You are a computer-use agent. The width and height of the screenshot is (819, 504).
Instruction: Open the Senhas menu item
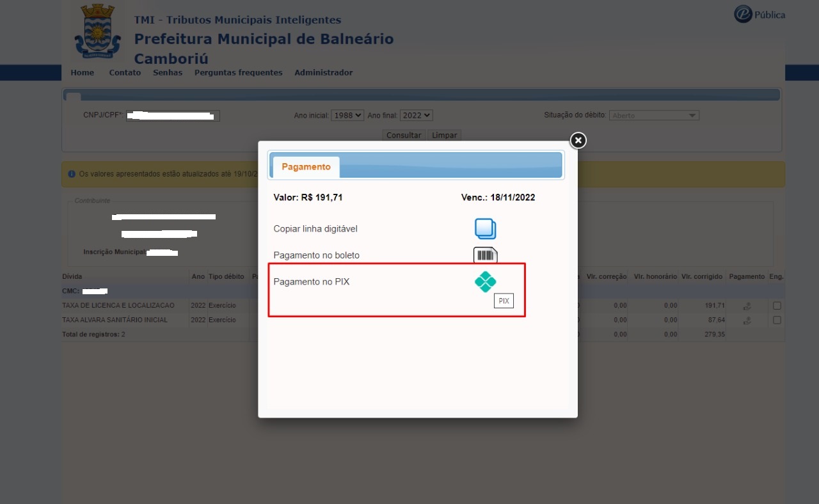point(168,73)
